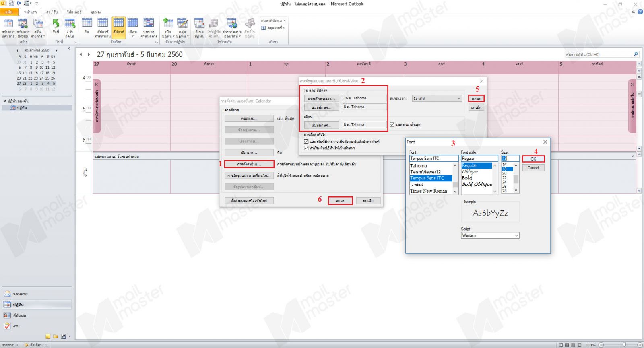Open the Address Book (สมุดรายชื่อ) in ribbon

pyautogui.click(x=273, y=28)
